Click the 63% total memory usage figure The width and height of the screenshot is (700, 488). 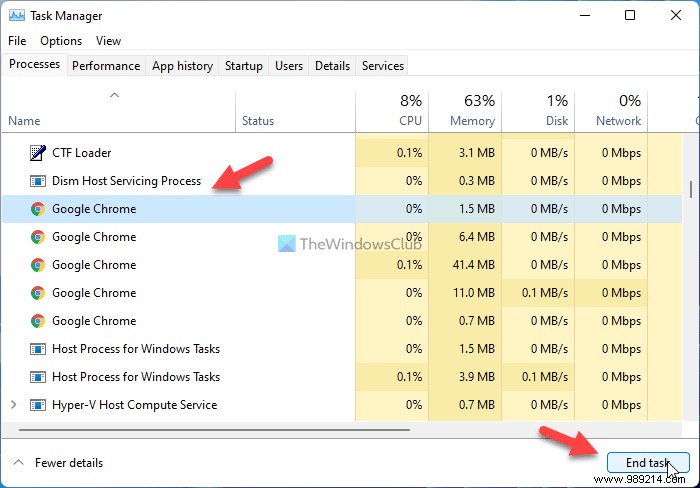click(479, 100)
